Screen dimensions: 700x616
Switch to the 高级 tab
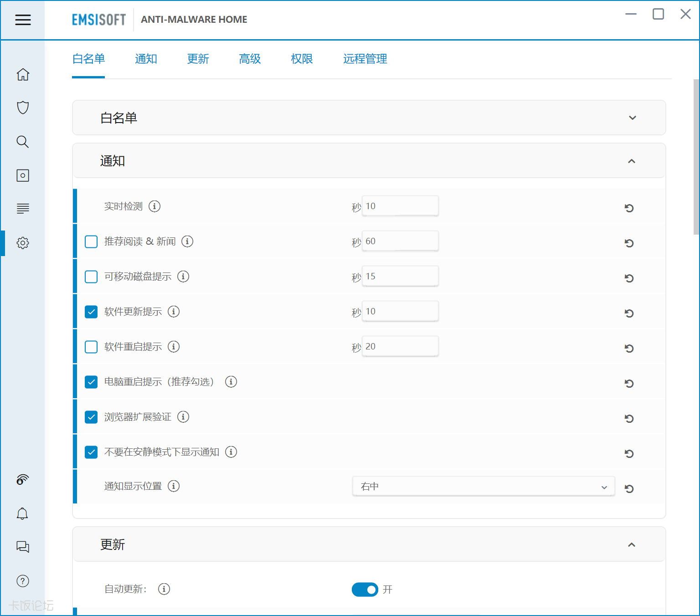pyautogui.click(x=250, y=59)
